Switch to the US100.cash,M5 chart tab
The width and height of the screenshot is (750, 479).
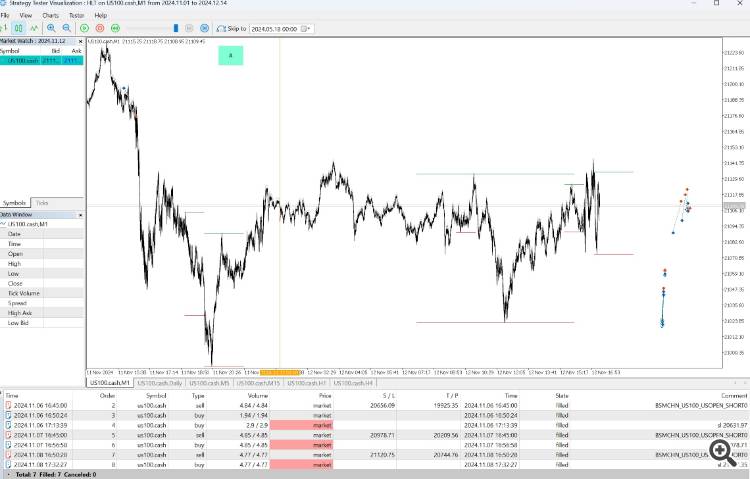click(x=209, y=383)
